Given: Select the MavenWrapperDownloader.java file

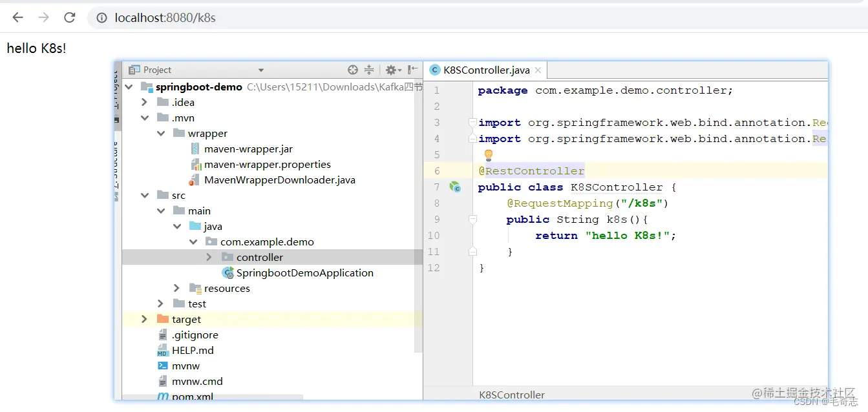Looking at the screenshot, I should pos(280,180).
